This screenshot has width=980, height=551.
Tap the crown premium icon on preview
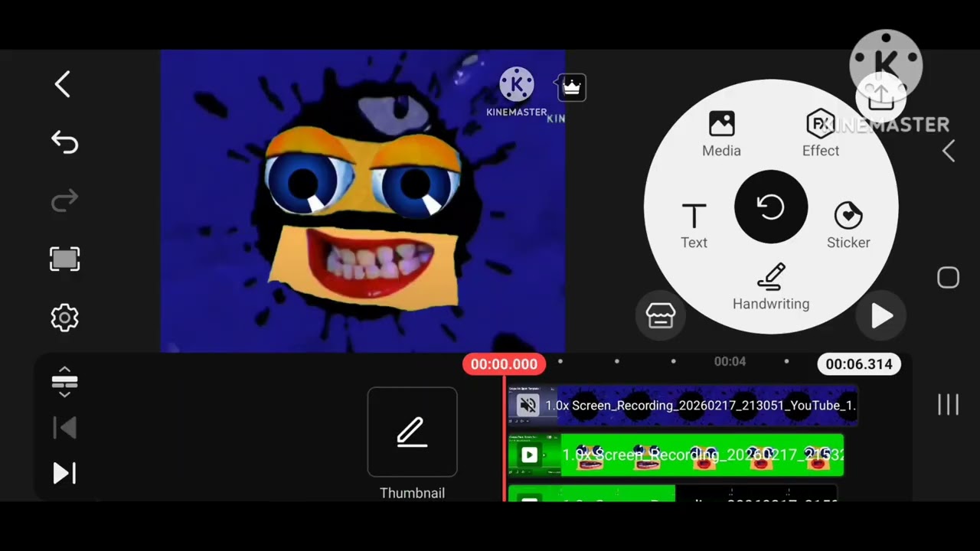tap(572, 87)
